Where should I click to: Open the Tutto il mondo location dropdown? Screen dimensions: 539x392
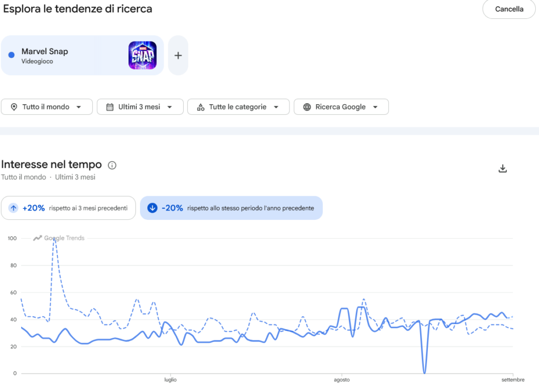coord(47,107)
